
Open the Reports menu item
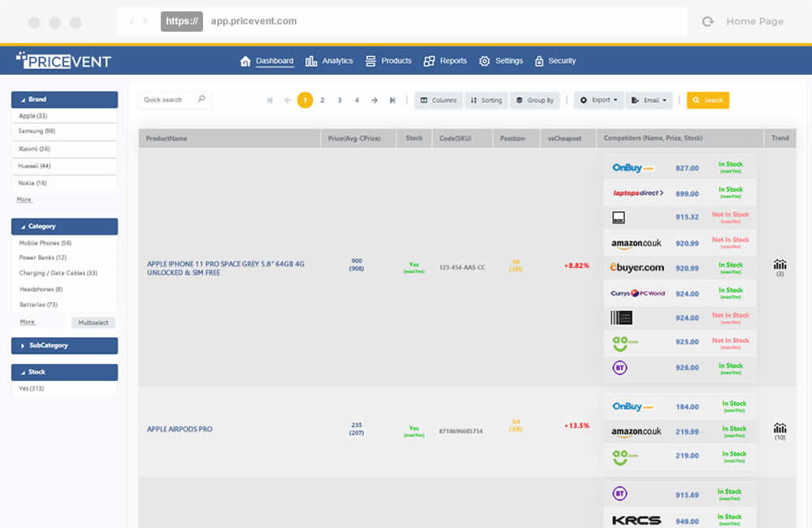pos(453,61)
